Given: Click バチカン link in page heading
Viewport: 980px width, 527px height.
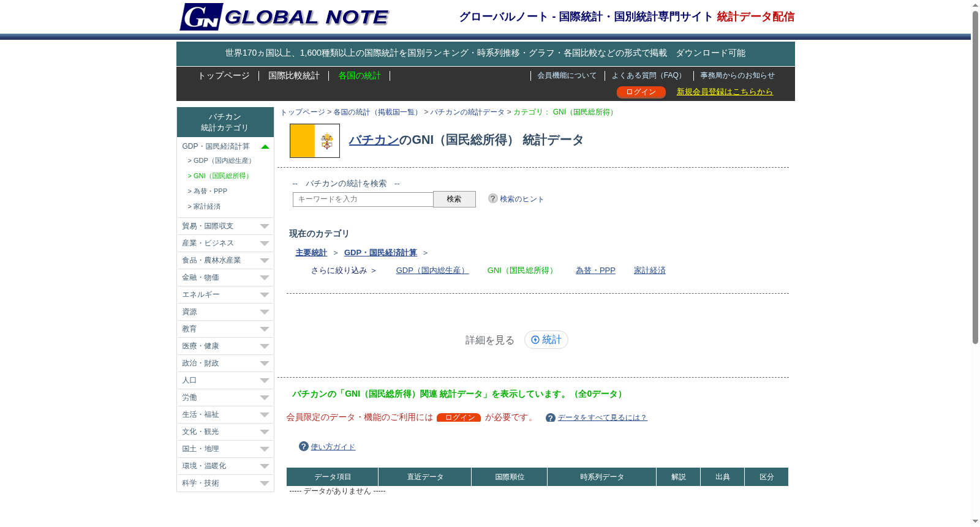Looking at the screenshot, I should (374, 140).
